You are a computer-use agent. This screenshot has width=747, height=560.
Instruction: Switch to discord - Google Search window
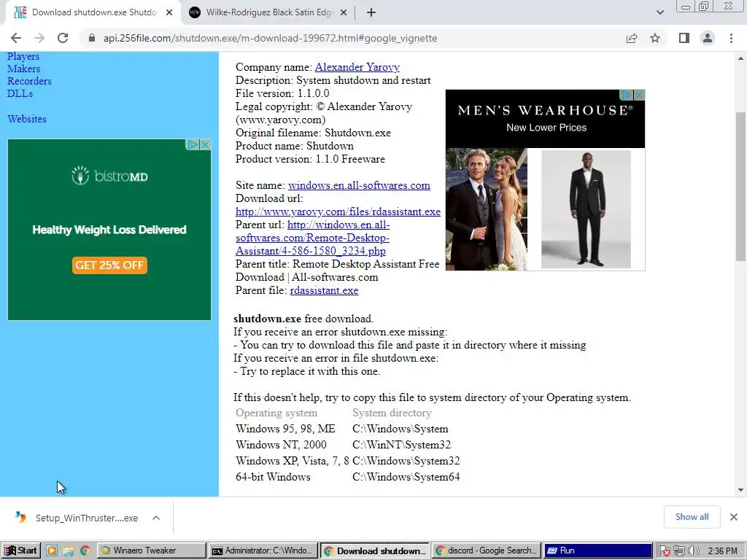(487, 551)
